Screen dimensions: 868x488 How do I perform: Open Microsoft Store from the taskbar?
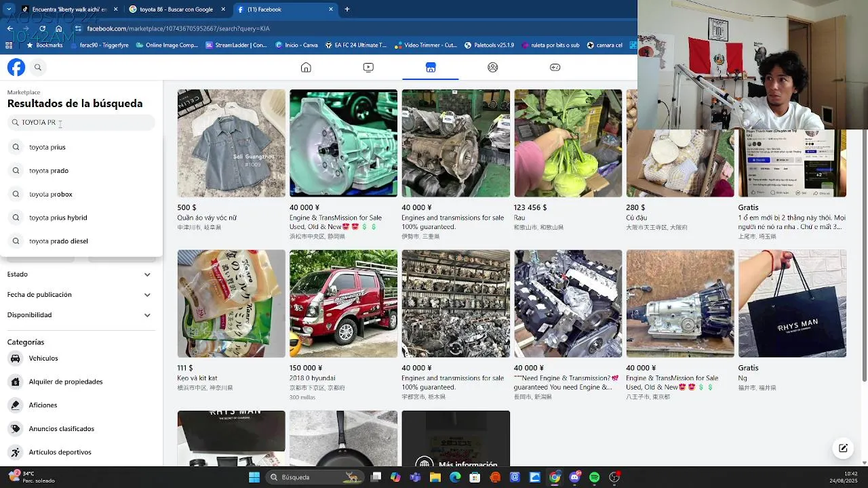coord(475,477)
